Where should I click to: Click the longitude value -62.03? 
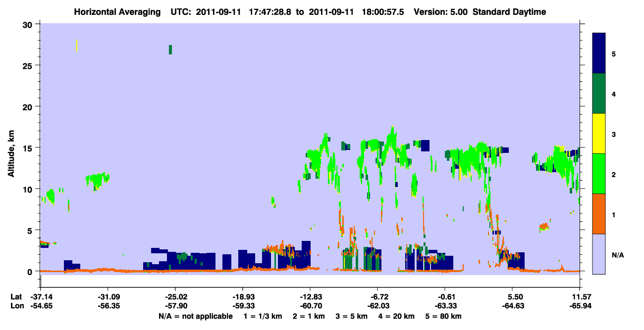click(x=377, y=306)
